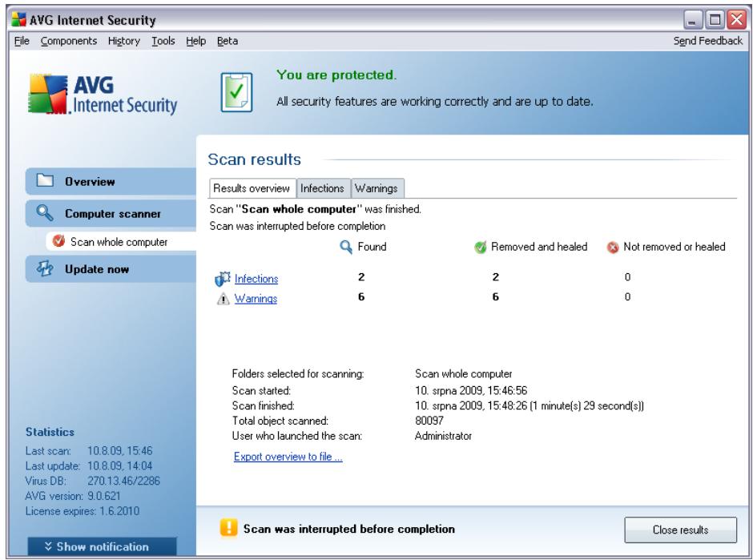Open the History menu
Screen dimensions: 753x560
pos(124,42)
